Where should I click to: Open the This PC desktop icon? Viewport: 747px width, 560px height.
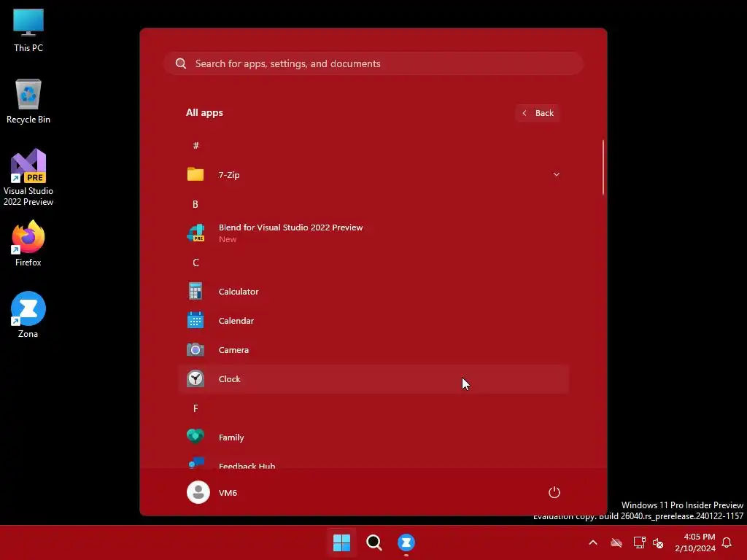tap(28, 30)
